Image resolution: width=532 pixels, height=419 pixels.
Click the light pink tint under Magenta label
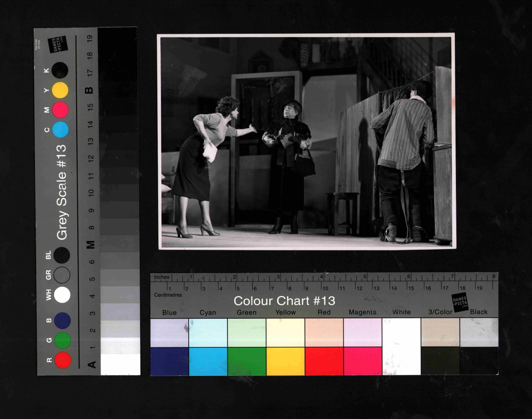pos(363,332)
